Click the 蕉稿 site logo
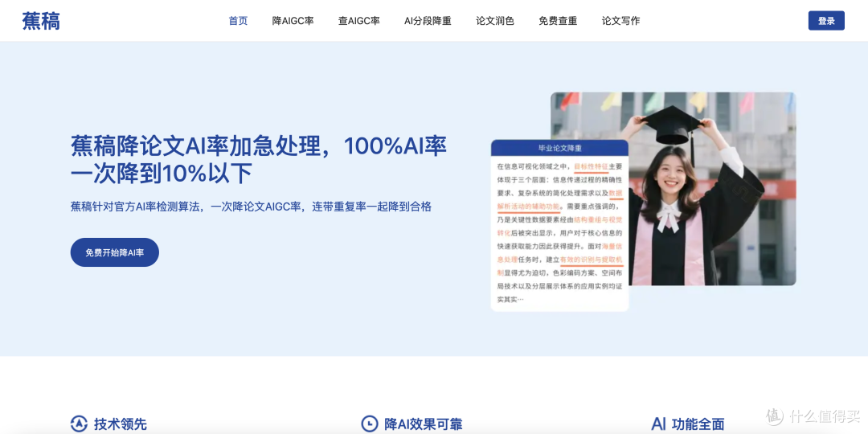868x434 pixels. [x=41, y=21]
